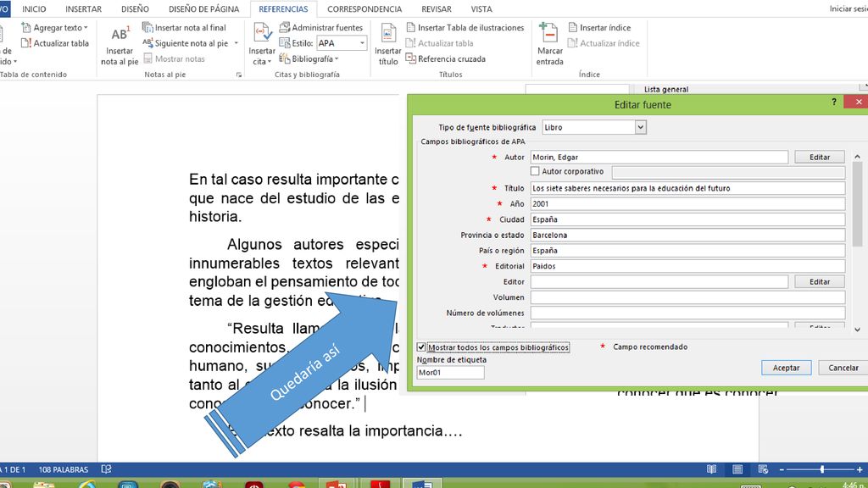This screenshot has width=868, height=488.
Task: Click Actualizar tabla in Títulos group
Action: pyautogui.click(x=440, y=43)
